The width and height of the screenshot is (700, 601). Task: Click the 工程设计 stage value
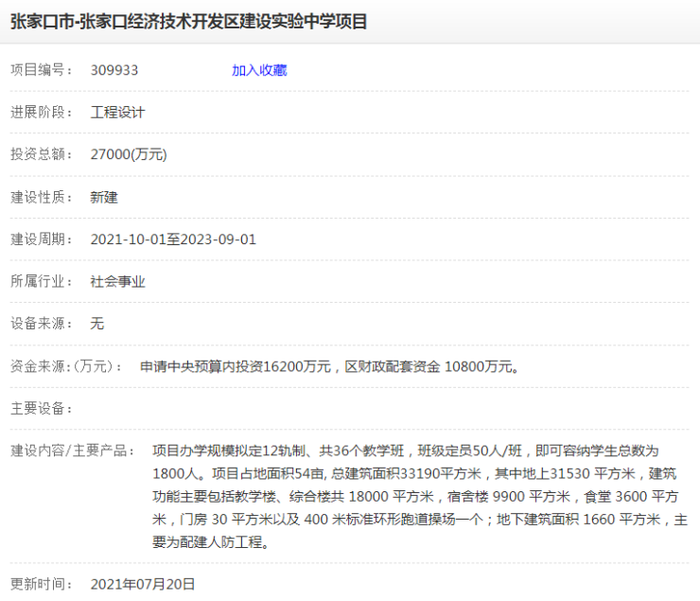[x=118, y=112]
